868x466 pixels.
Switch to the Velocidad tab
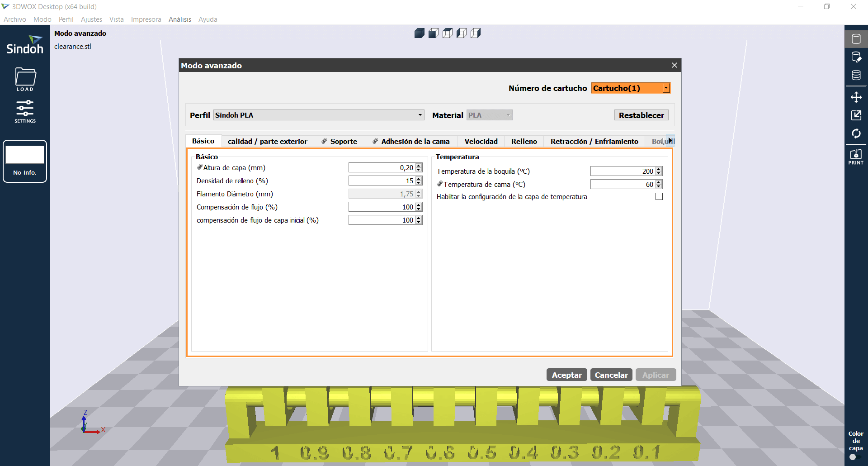[481, 141]
